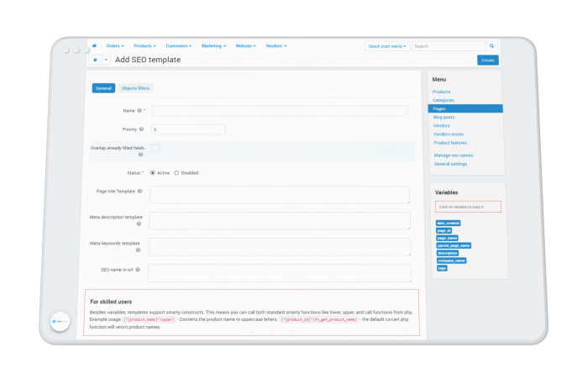Copy the date_created variable
The image size is (588, 374).
pos(448,223)
